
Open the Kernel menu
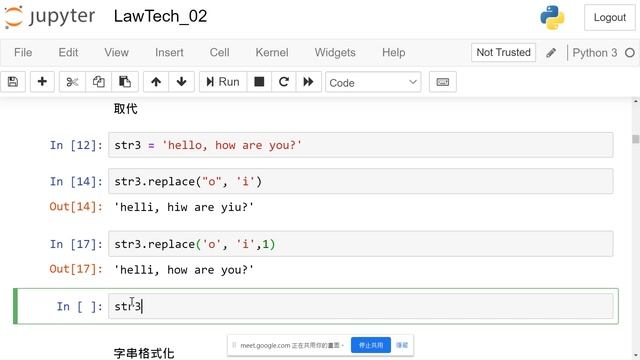point(272,53)
